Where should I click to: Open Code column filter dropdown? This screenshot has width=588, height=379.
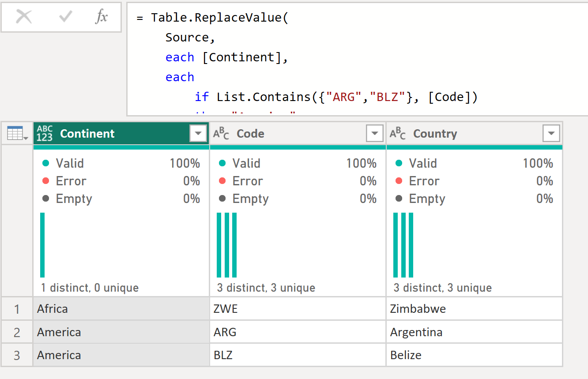(375, 133)
